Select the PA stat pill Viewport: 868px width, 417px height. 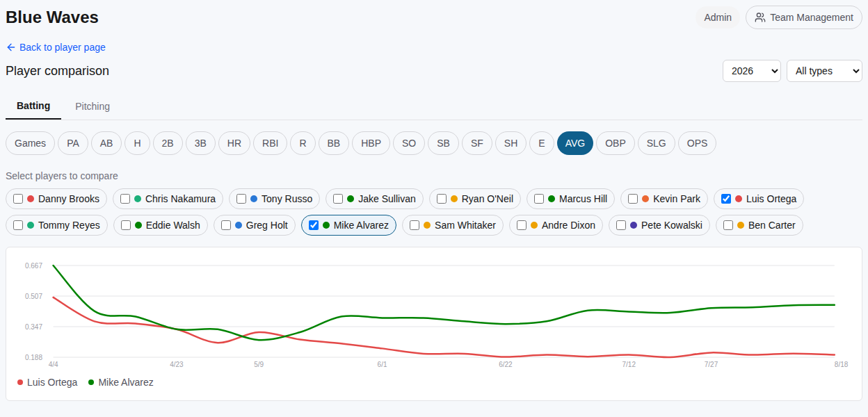[x=73, y=143]
